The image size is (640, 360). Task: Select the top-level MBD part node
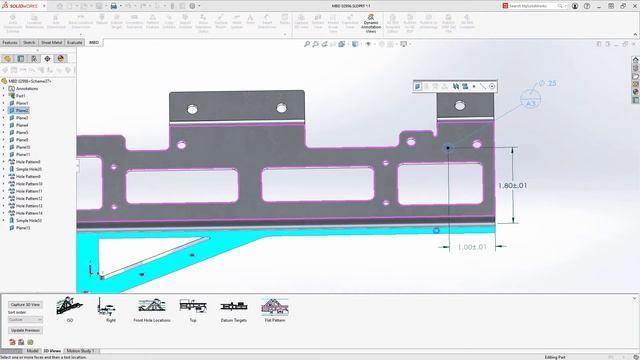27,81
